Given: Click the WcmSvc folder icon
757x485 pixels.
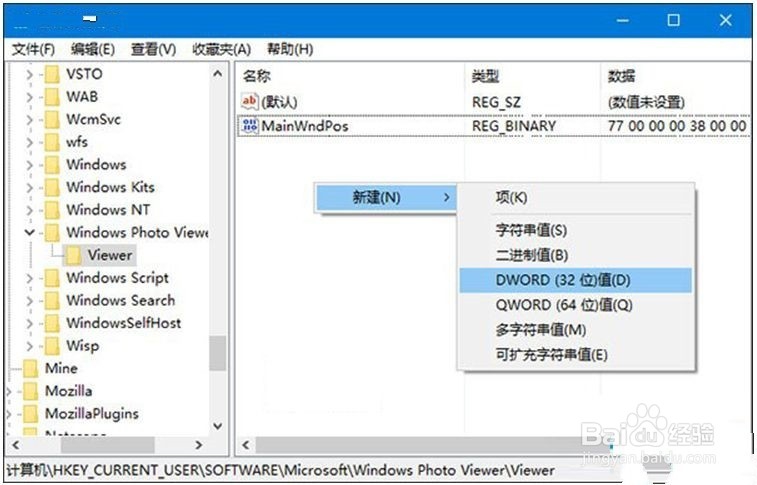Looking at the screenshot, I should (x=52, y=120).
